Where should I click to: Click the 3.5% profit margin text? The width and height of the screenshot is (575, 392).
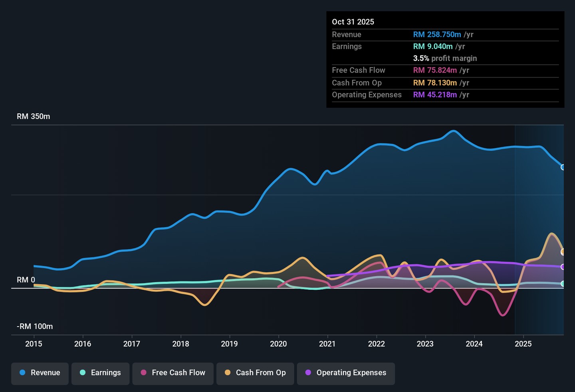point(445,58)
